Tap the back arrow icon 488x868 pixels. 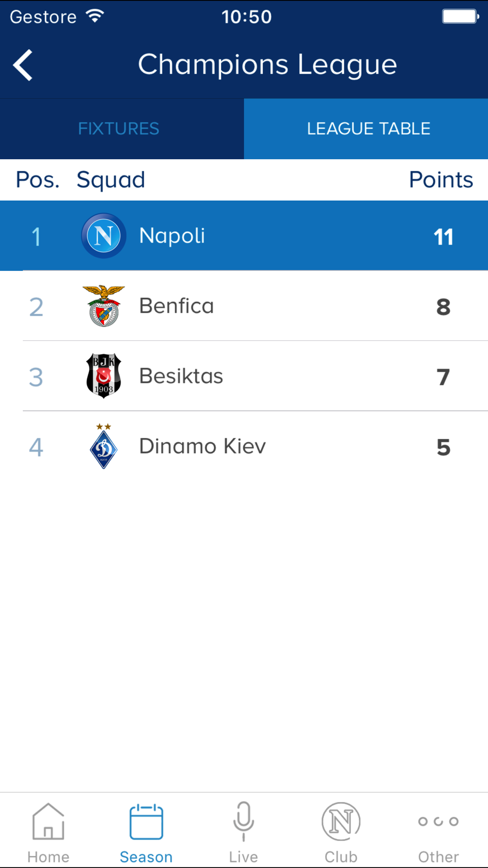(x=23, y=65)
